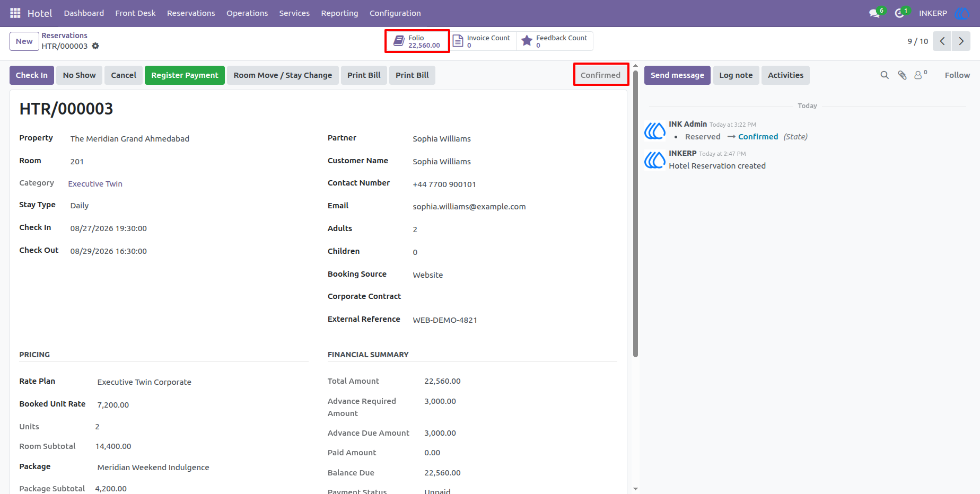Open Activities in chatter
This screenshot has width=980, height=494.
click(785, 75)
